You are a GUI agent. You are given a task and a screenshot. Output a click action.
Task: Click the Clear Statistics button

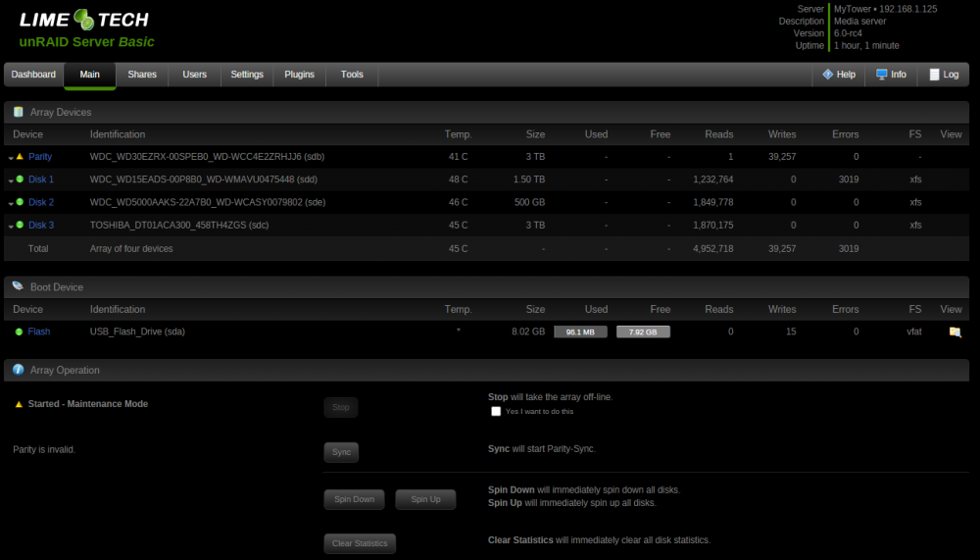[x=360, y=543]
